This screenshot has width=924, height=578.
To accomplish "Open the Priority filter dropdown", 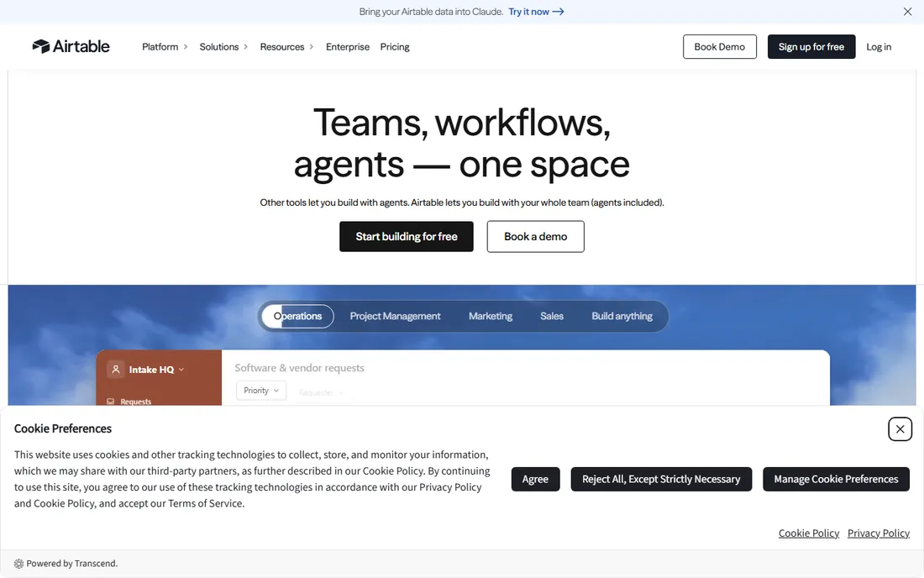I will 261,391.
